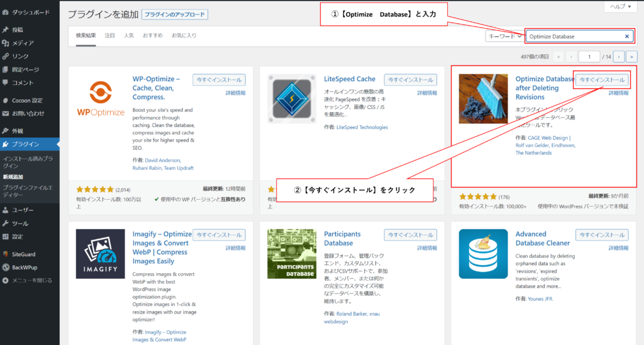Open 詳細情報 for WP-Optimize
The image size is (644, 345).
(235, 93)
